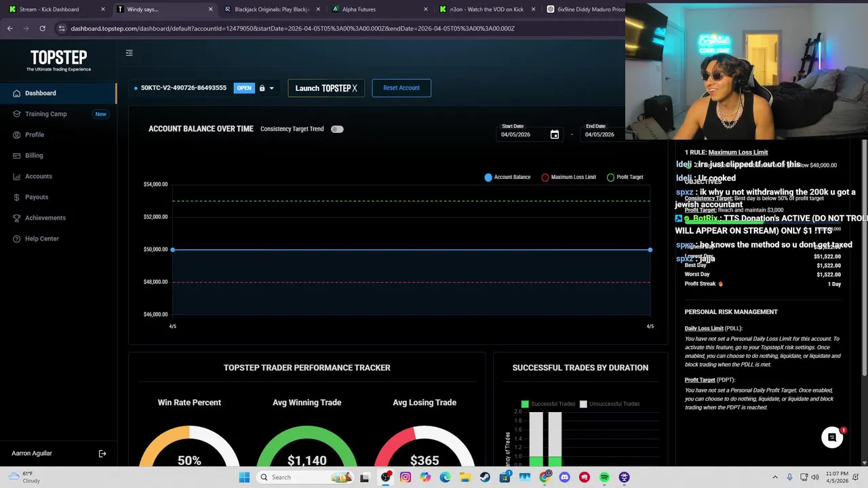
Task: Log out using icon beside Aarron Aguilar
Action: click(102, 453)
